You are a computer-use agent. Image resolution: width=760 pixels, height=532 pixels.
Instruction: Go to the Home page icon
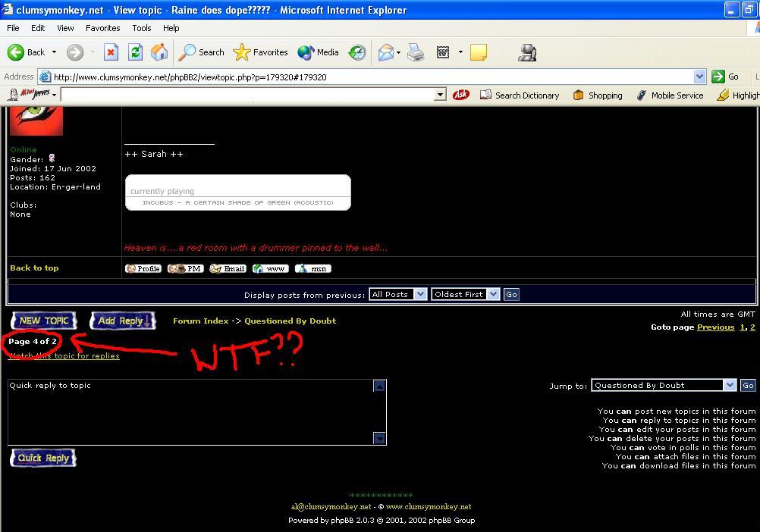point(159,52)
